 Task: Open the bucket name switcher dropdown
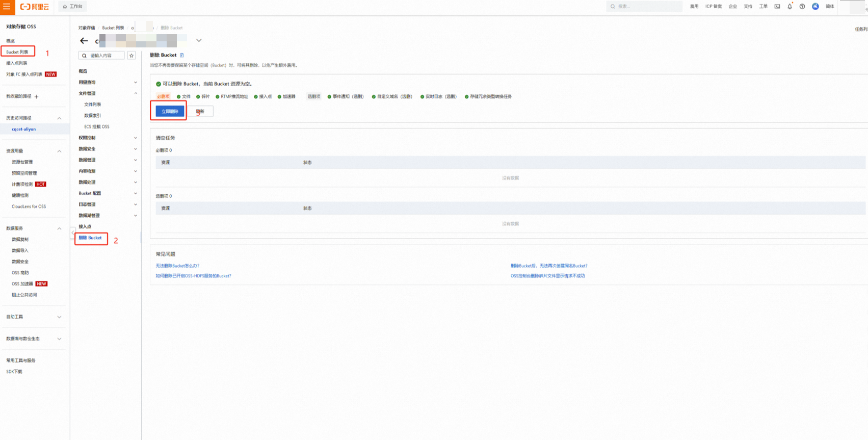(199, 40)
